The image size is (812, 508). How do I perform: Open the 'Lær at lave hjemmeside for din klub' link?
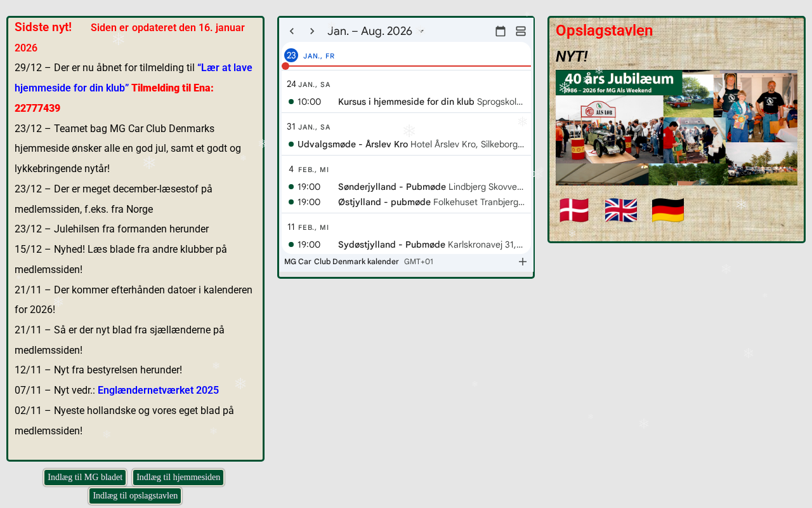coord(133,77)
